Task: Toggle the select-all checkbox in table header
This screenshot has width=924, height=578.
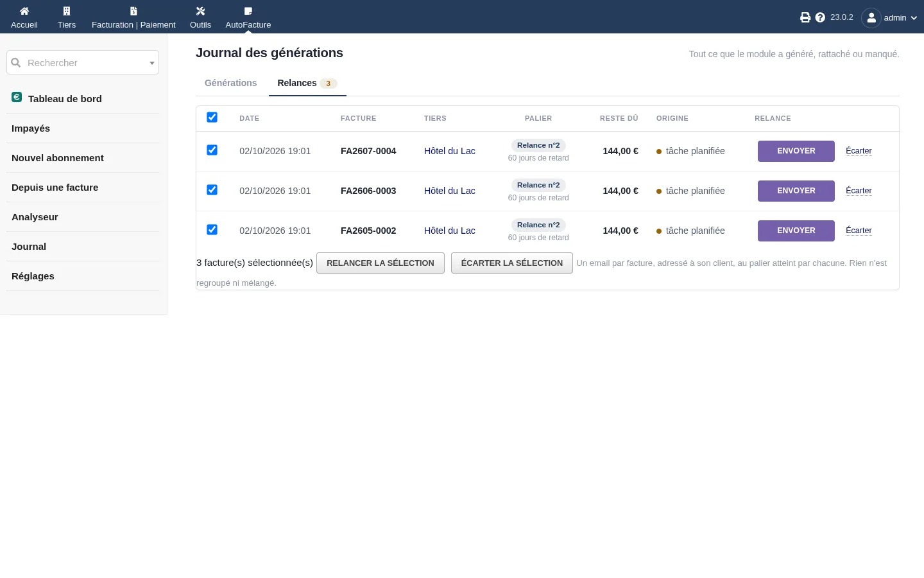Action: point(212,117)
